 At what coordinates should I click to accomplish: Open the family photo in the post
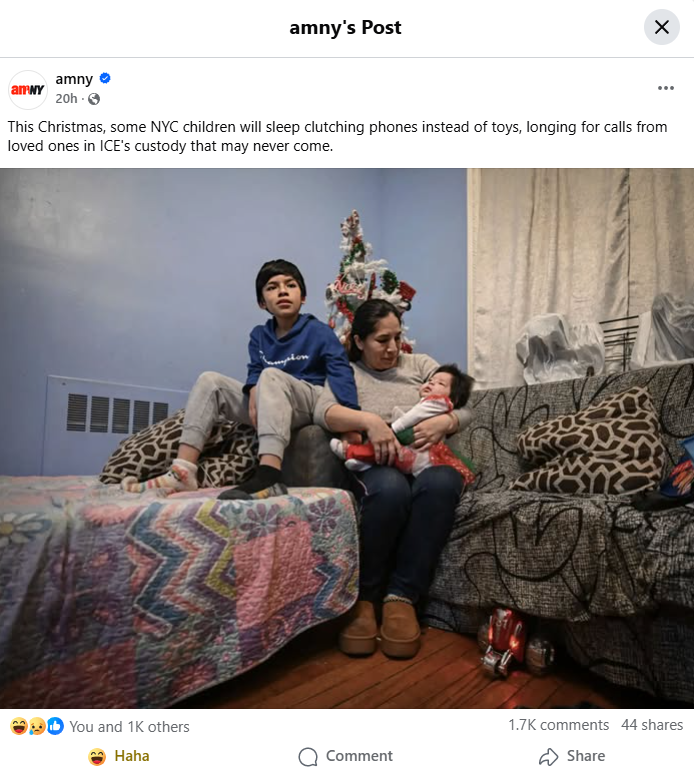347,438
